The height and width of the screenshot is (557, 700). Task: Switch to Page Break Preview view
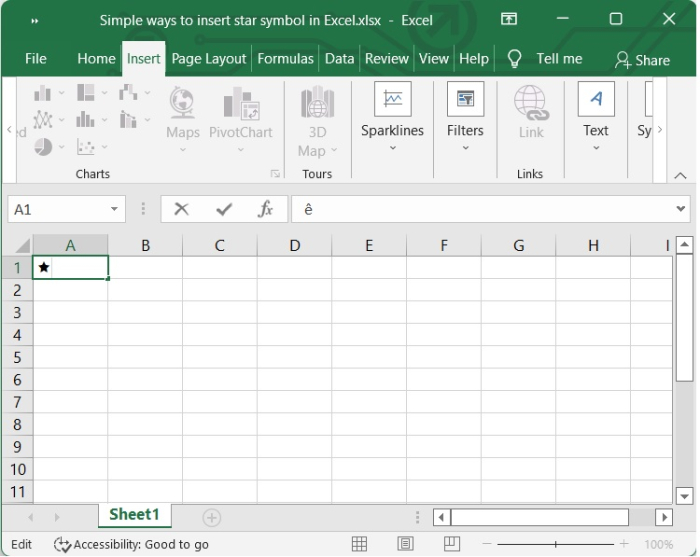coord(450,544)
